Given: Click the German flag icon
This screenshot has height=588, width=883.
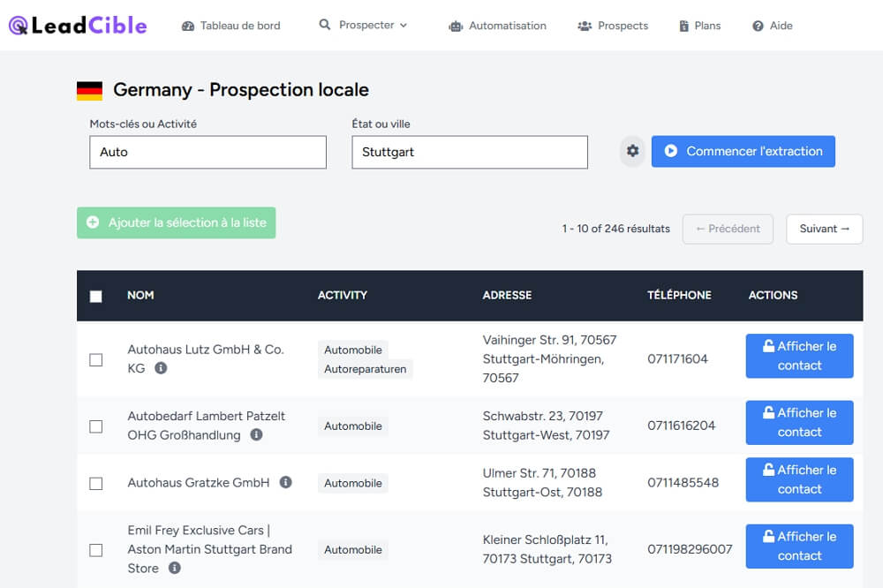Looking at the screenshot, I should pyautogui.click(x=89, y=90).
